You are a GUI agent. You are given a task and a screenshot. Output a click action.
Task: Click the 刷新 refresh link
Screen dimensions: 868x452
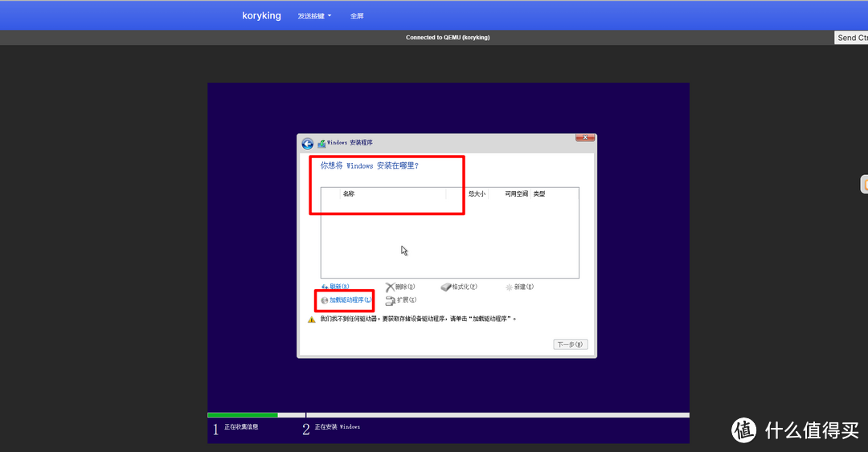coord(335,287)
